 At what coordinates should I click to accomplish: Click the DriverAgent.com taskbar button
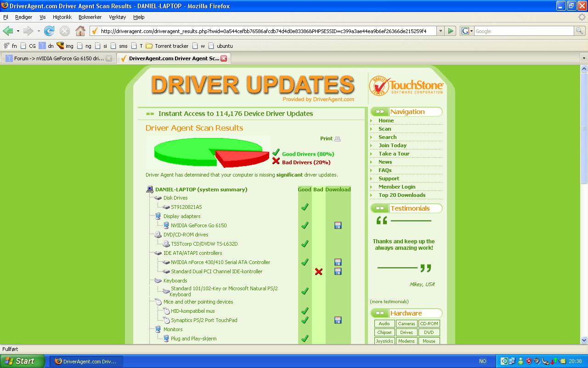[86, 361]
